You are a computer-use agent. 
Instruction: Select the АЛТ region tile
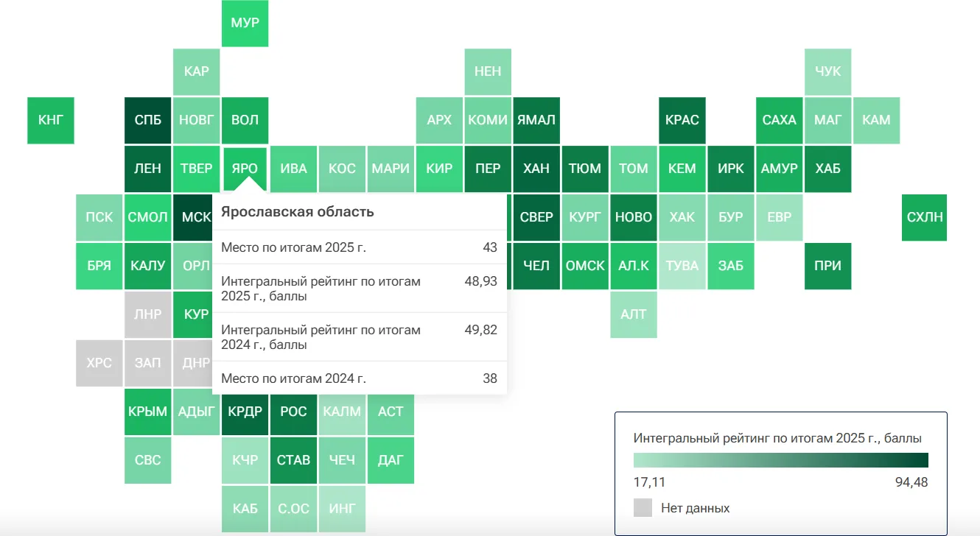tap(634, 314)
